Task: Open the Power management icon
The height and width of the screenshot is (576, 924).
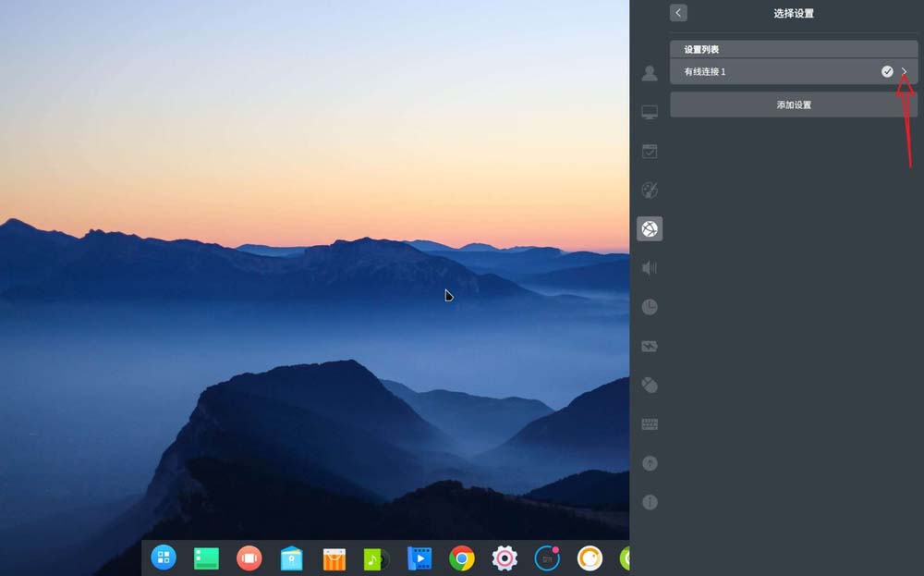Action: pyautogui.click(x=650, y=346)
